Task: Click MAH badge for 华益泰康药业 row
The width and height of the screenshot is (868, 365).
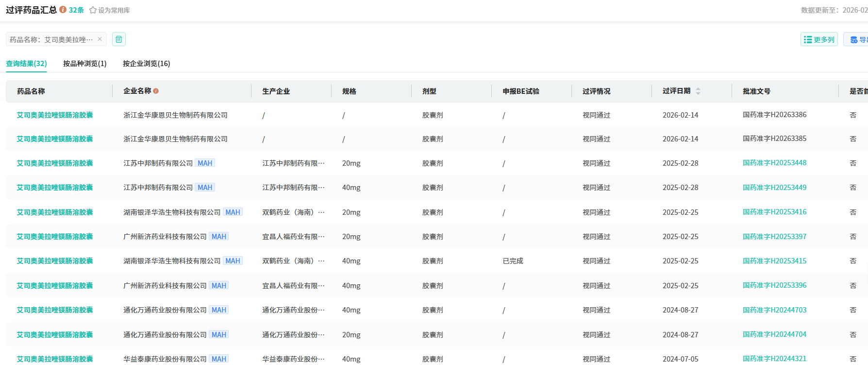Action: (x=219, y=359)
